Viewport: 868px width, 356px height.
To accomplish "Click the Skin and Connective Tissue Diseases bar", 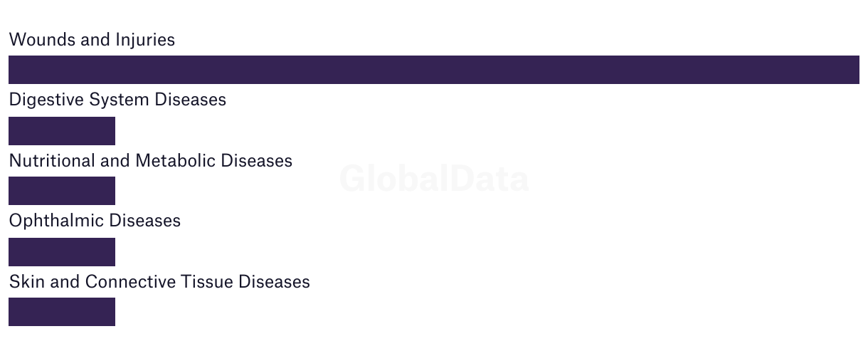I will pyautogui.click(x=62, y=312).
